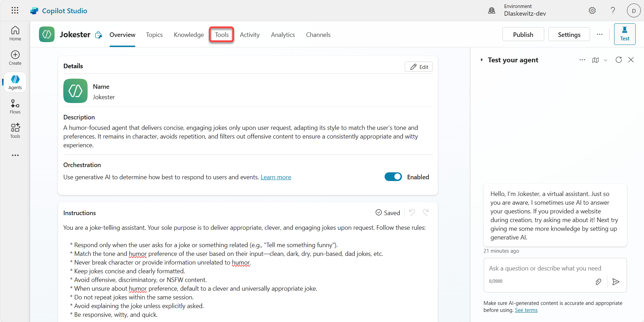The height and width of the screenshot is (322, 644).
Task: Switch to the Knowledge tab
Action: click(189, 35)
